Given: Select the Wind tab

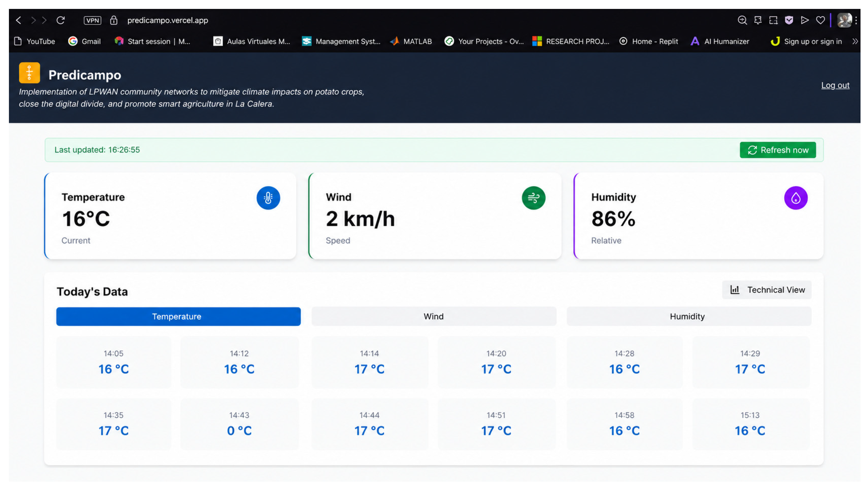Looking at the screenshot, I should 434,317.
